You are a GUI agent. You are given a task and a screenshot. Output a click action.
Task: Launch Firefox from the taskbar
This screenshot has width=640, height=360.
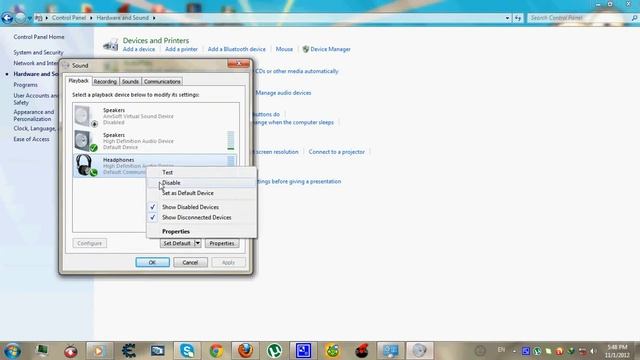[x=245, y=351]
